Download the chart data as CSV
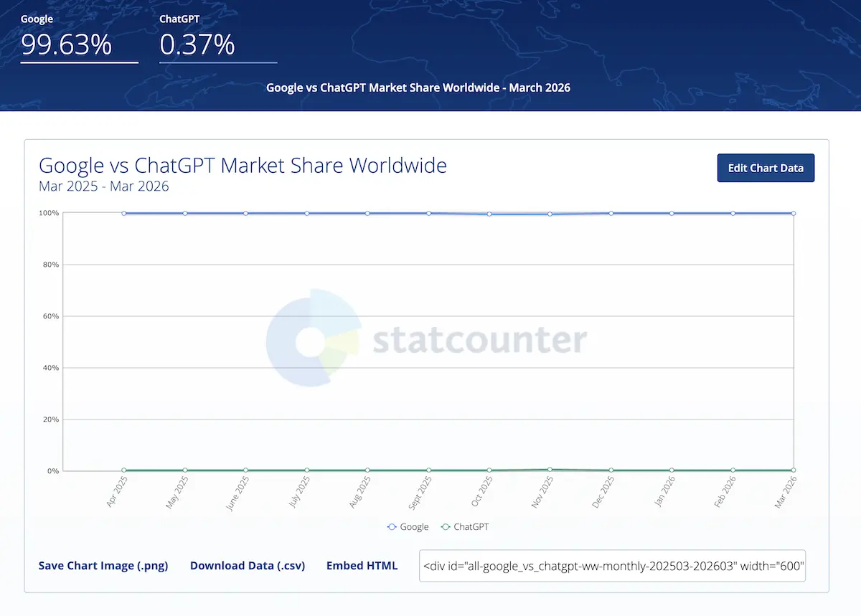The width and height of the screenshot is (861, 616). tap(248, 566)
